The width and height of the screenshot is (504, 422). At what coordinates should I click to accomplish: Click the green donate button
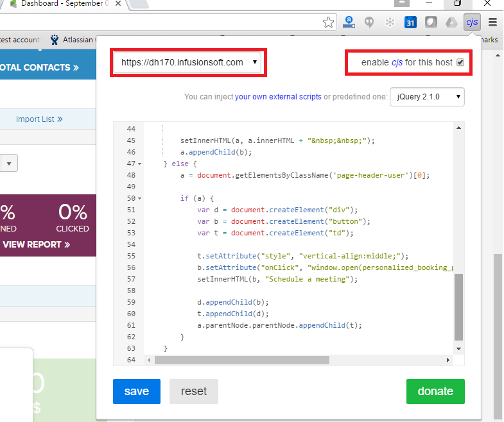pos(435,391)
